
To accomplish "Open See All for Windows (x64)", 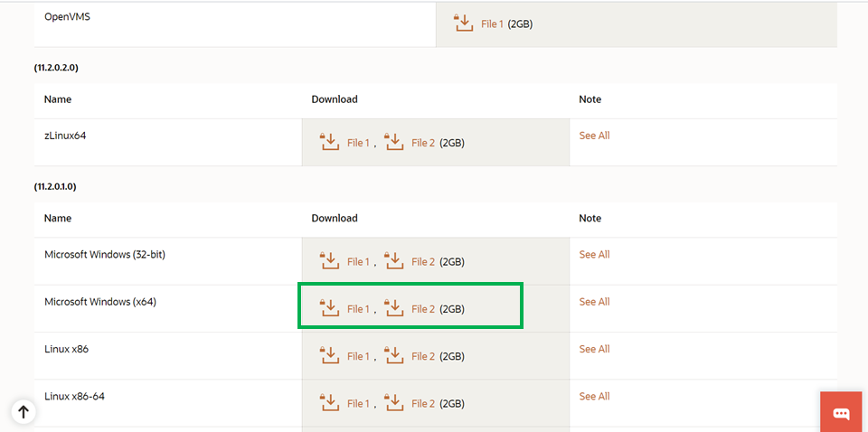I will point(595,302).
